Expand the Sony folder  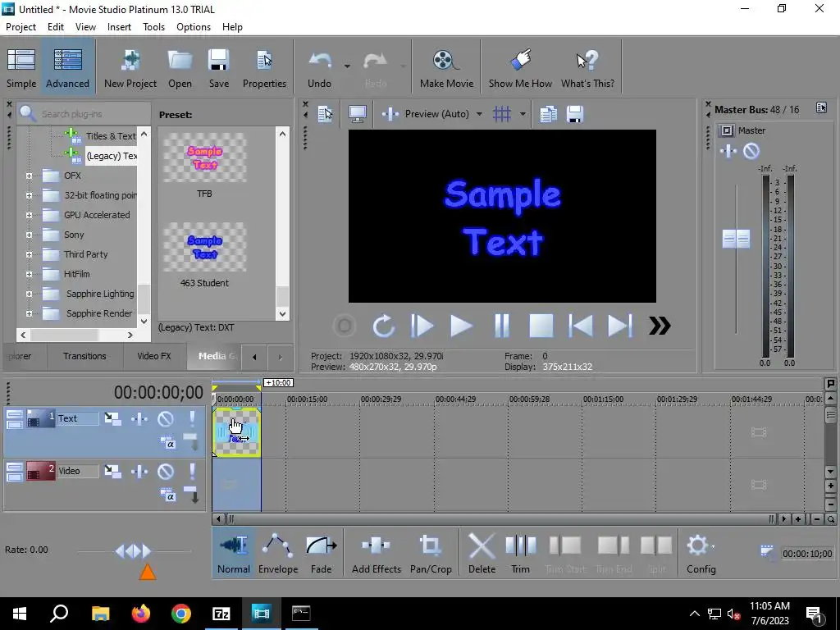(x=29, y=235)
